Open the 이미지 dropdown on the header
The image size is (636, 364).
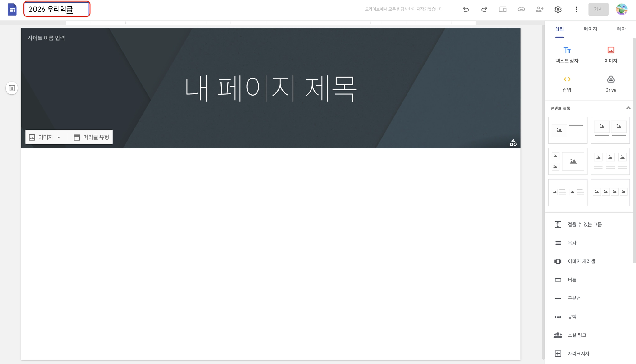click(45, 137)
